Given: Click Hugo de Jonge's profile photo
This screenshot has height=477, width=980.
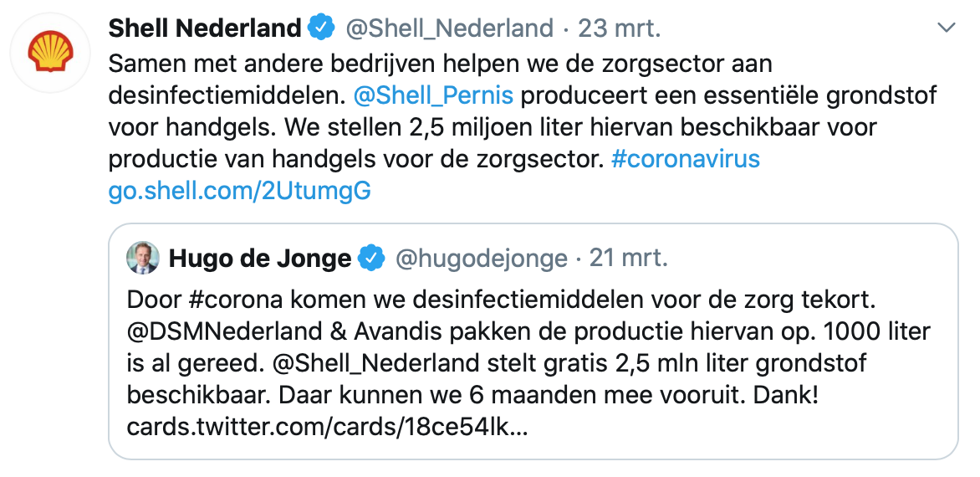Looking at the screenshot, I should (x=143, y=259).
